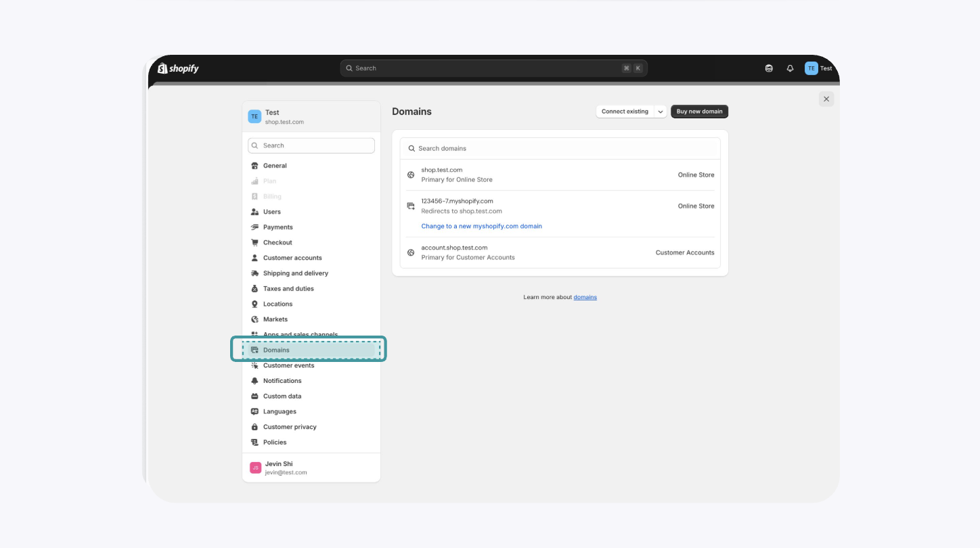Follow the Change to new myshopify.com domain link
The width and height of the screenshot is (980, 548).
481,227
